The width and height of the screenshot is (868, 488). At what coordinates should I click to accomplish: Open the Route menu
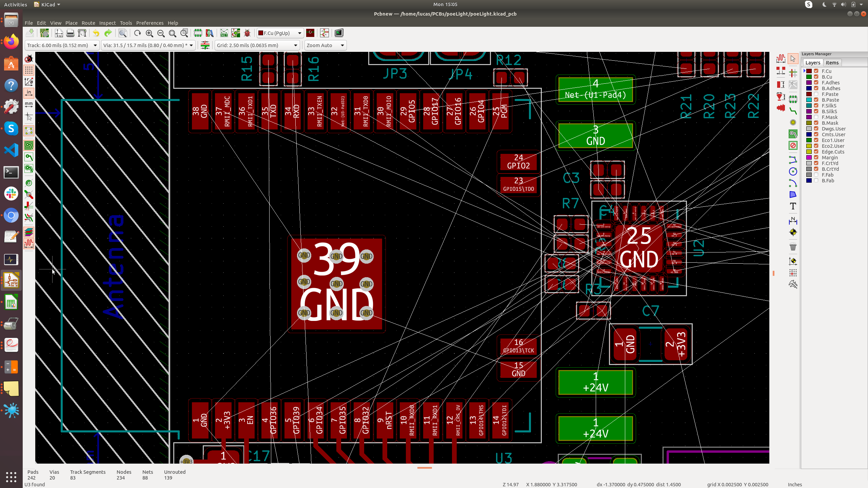coord(88,23)
